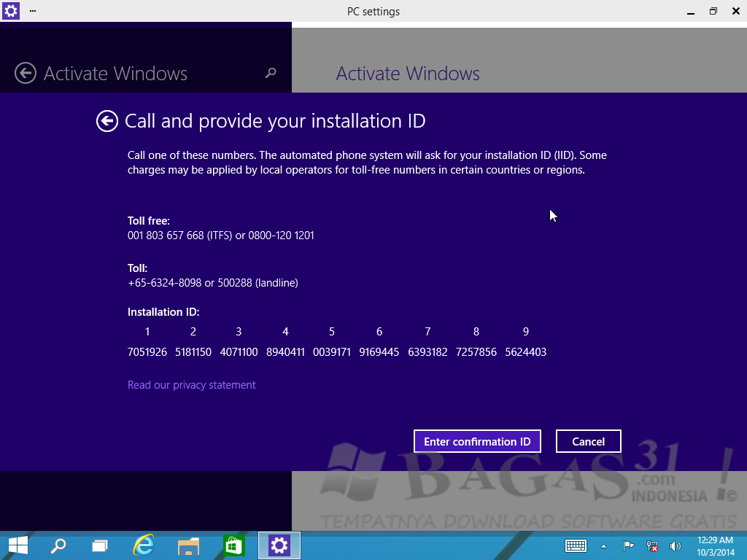Click the Task View icon on the taskbar
The height and width of the screenshot is (560, 747).
point(99,545)
